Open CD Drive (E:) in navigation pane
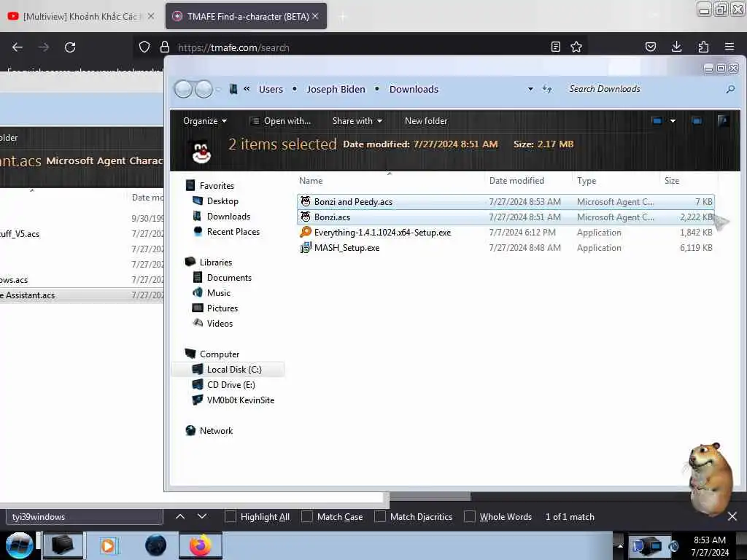The height and width of the screenshot is (560, 747). [x=231, y=385]
